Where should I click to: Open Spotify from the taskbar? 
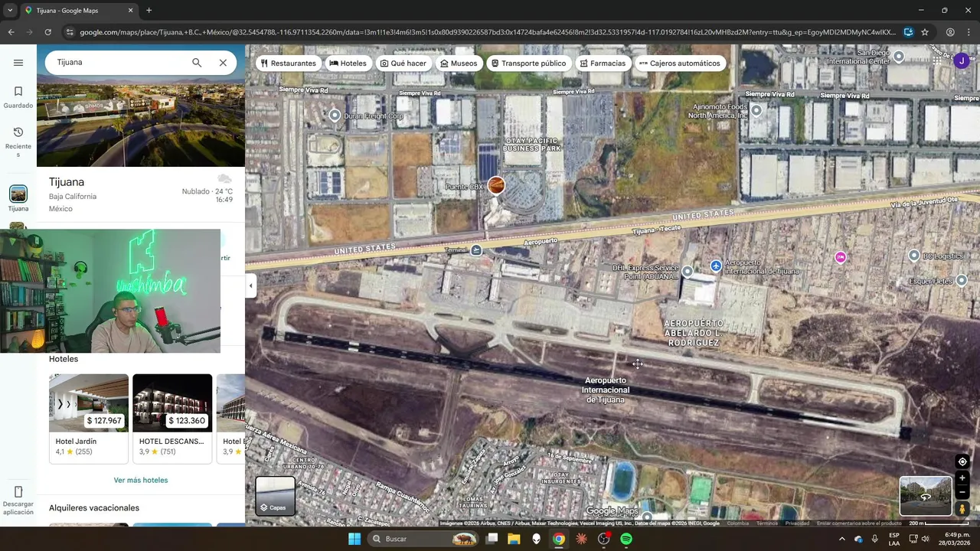point(626,539)
